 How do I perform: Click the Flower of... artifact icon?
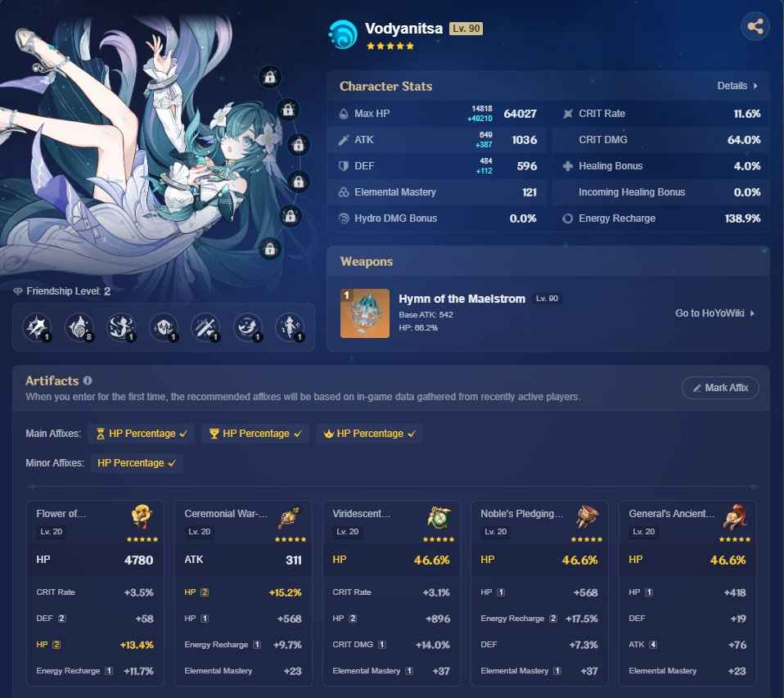142,516
